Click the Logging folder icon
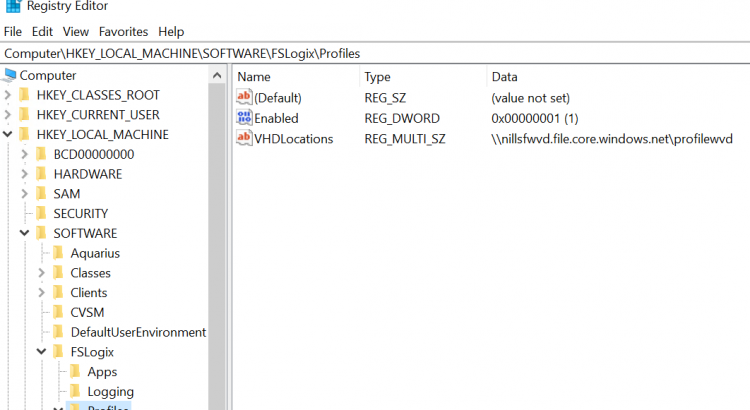 coord(76,391)
